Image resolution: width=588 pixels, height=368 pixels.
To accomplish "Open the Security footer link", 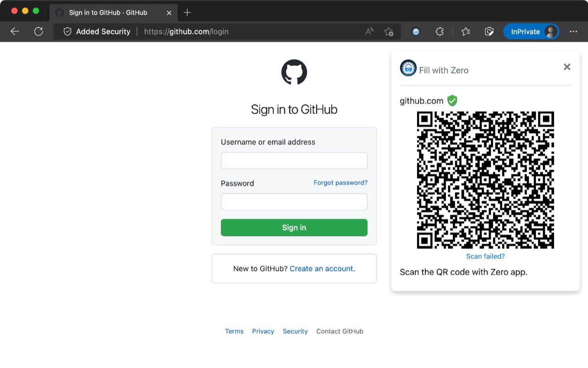I will tap(295, 331).
